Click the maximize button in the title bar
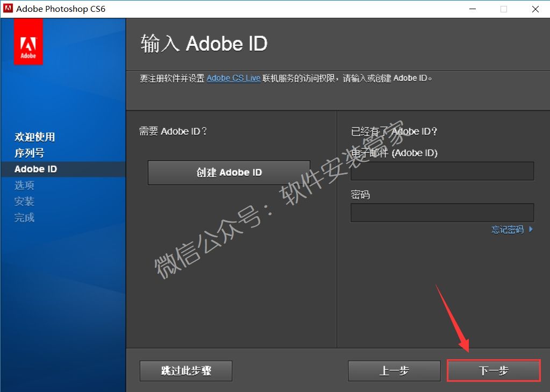The width and height of the screenshot is (550, 392). click(504, 9)
